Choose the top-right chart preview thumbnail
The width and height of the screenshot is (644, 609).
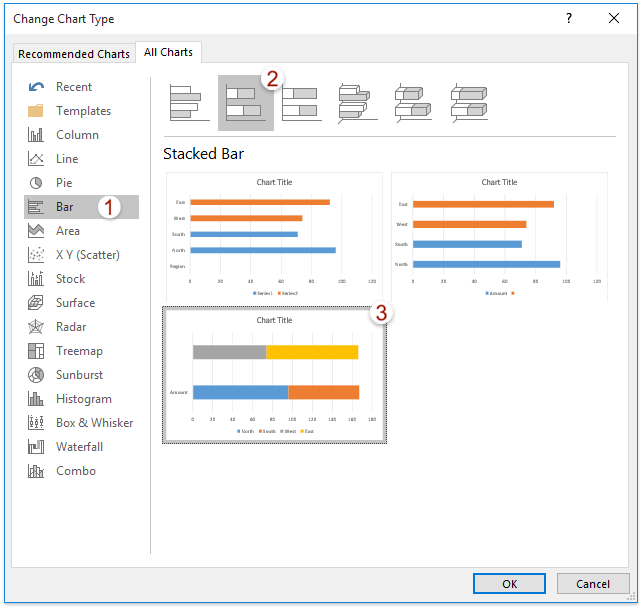click(x=498, y=237)
